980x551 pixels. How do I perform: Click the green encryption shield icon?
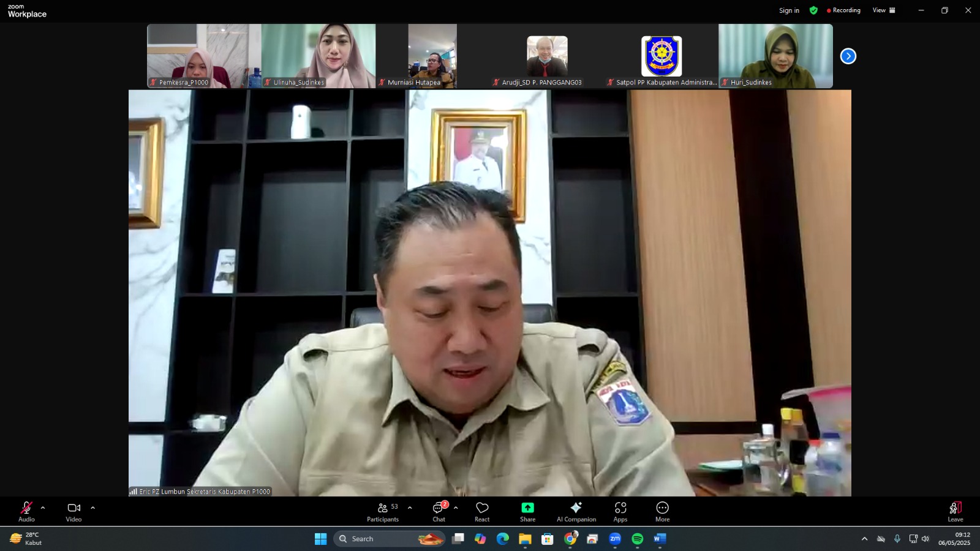(813, 10)
